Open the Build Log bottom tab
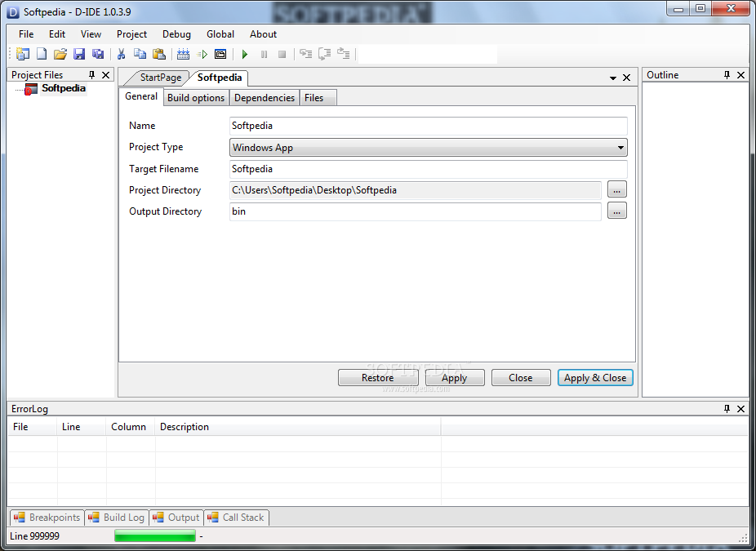 click(117, 518)
